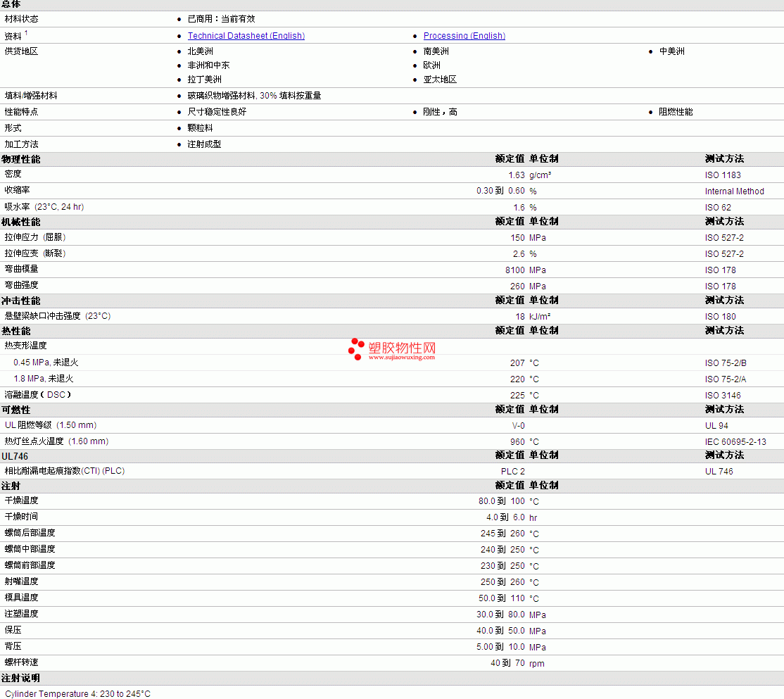This screenshot has height=699, width=784.
Task: Click the ISO 3146 test method
Action: pyautogui.click(x=723, y=395)
